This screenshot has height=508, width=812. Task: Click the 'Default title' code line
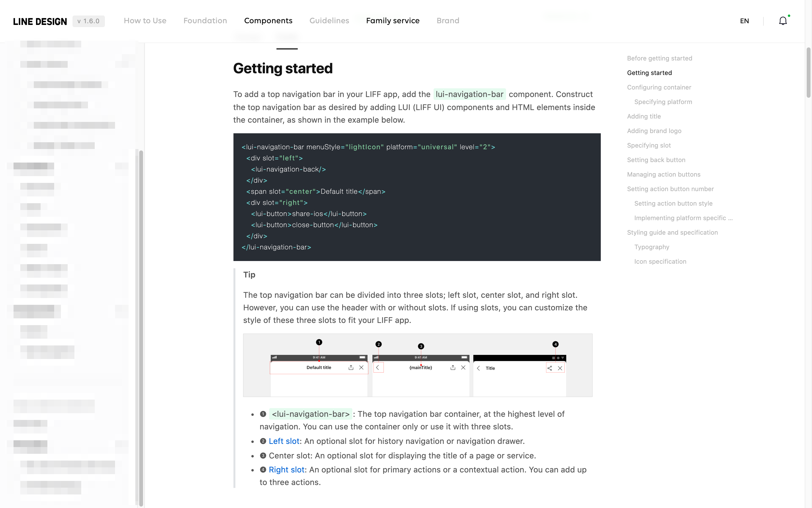click(316, 192)
